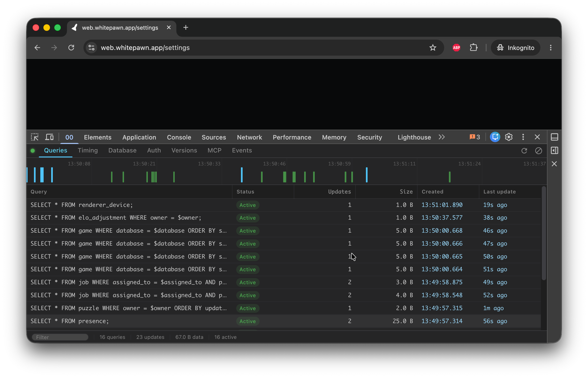Click the 3 issues warning badge

tap(474, 137)
